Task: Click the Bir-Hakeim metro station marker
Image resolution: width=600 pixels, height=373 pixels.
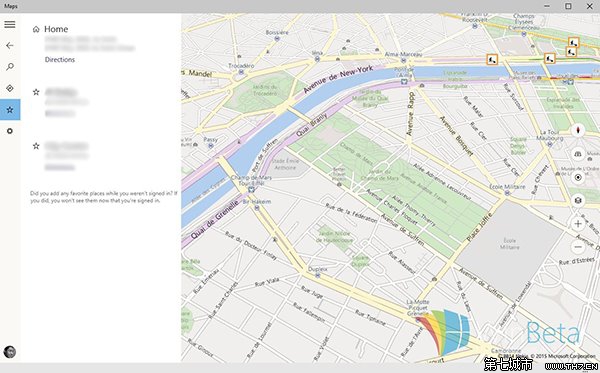Action: [257, 208]
